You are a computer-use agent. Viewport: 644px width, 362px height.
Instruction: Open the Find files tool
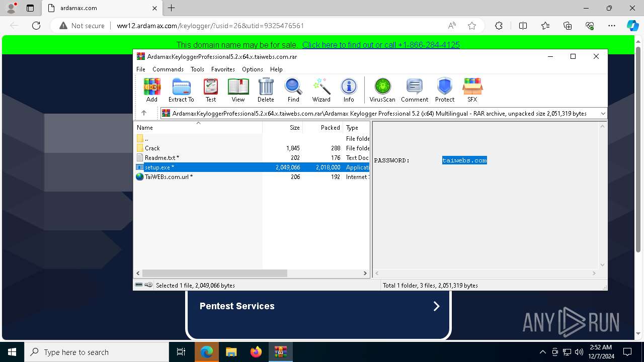pos(293,90)
